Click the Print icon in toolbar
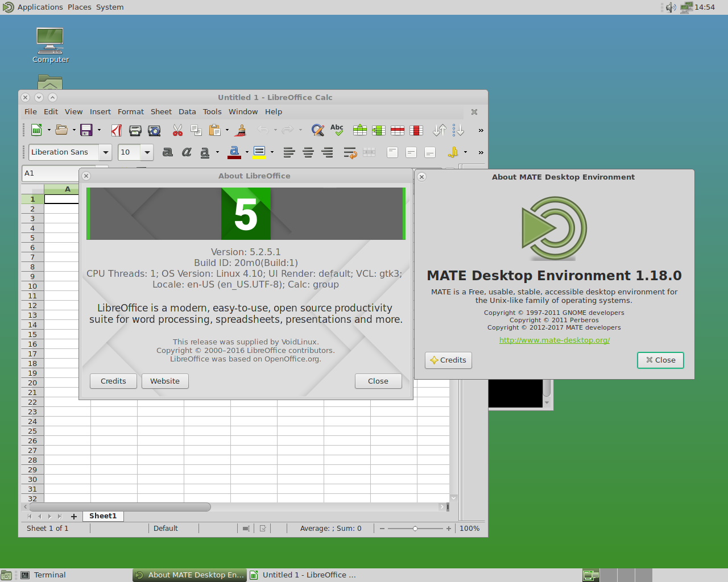This screenshot has width=728, height=582. click(135, 130)
